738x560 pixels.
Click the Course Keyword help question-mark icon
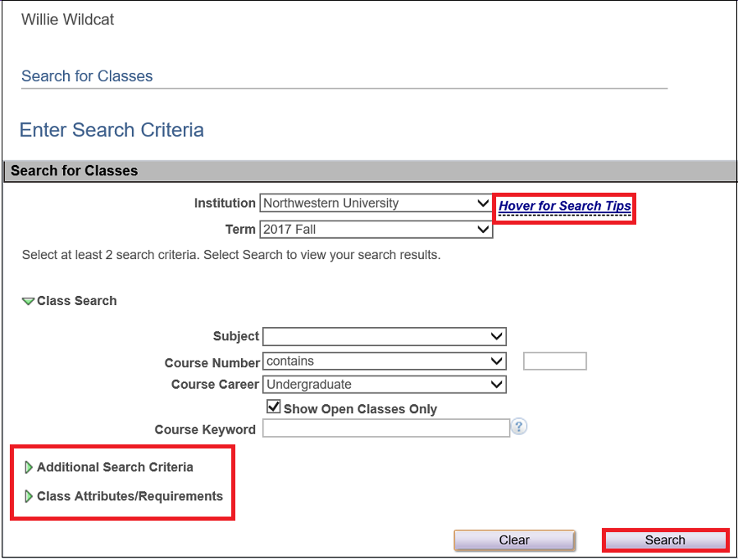(519, 427)
